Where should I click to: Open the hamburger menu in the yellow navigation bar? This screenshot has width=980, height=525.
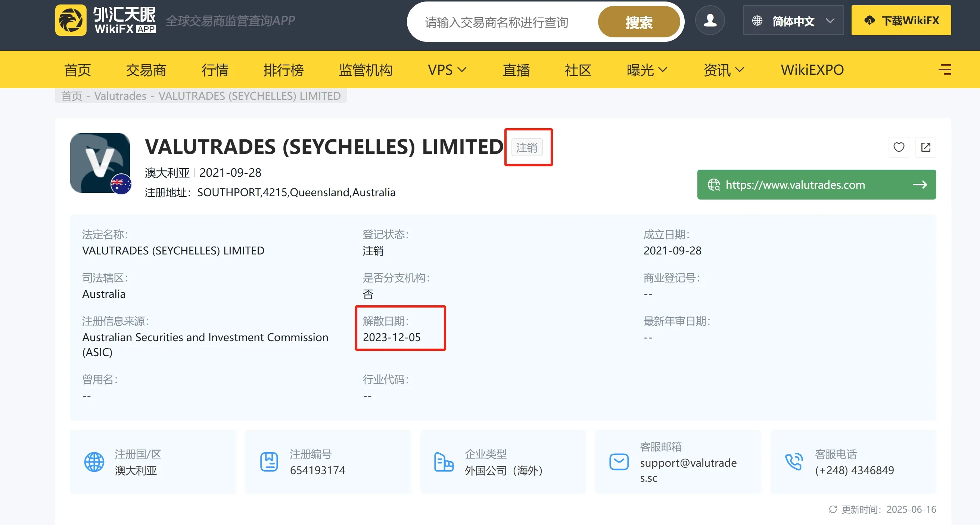point(945,70)
